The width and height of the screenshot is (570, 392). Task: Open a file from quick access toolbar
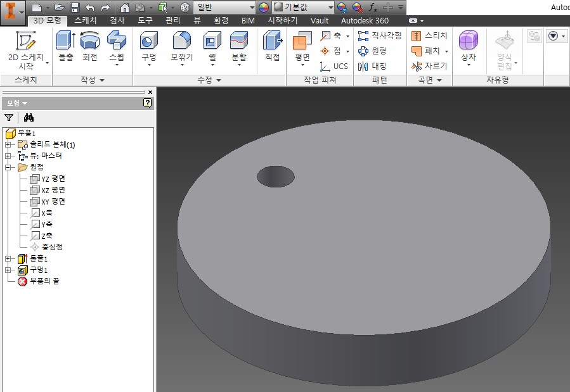(59, 7)
